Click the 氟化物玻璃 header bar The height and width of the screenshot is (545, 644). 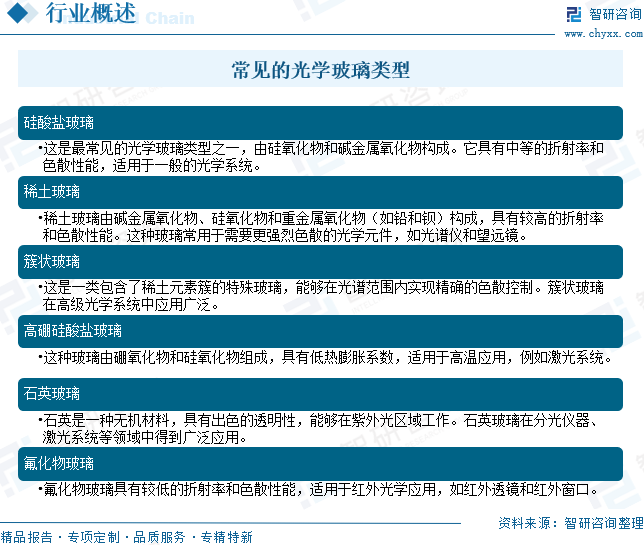tap(320, 464)
